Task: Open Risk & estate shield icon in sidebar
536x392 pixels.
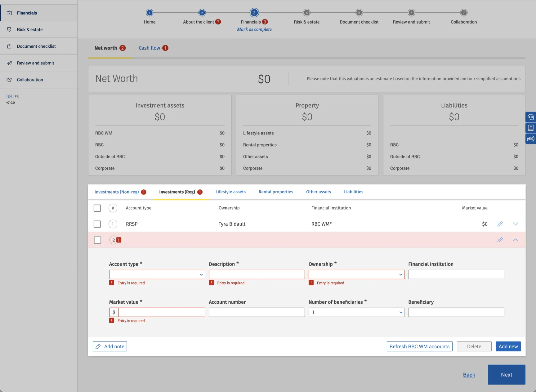Action: [x=9, y=29]
